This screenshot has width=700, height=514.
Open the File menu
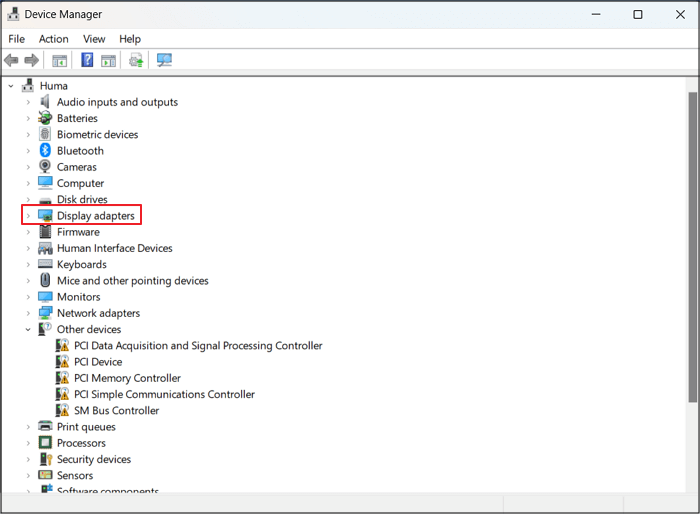(x=17, y=39)
